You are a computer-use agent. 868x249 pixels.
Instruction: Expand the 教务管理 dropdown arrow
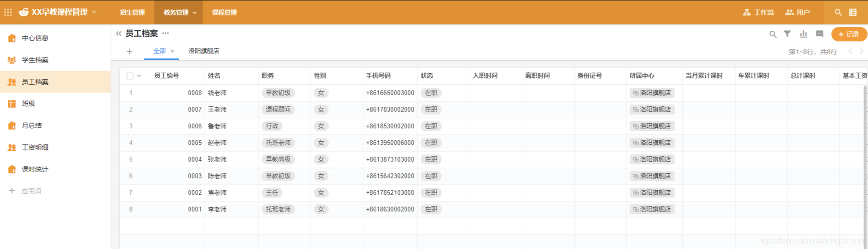pos(195,13)
